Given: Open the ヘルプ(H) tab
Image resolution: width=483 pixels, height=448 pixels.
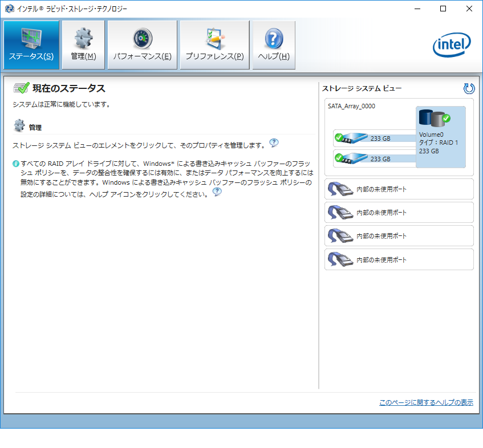Looking at the screenshot, I should (274, 45).
